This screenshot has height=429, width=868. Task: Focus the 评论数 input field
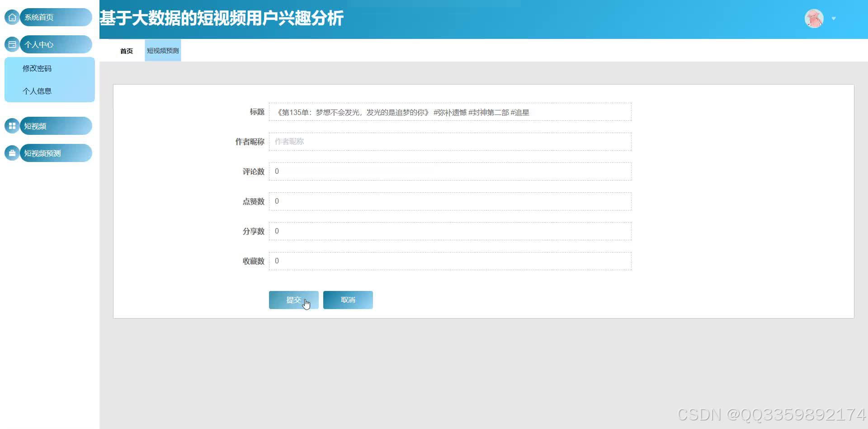tap(450, 172)
